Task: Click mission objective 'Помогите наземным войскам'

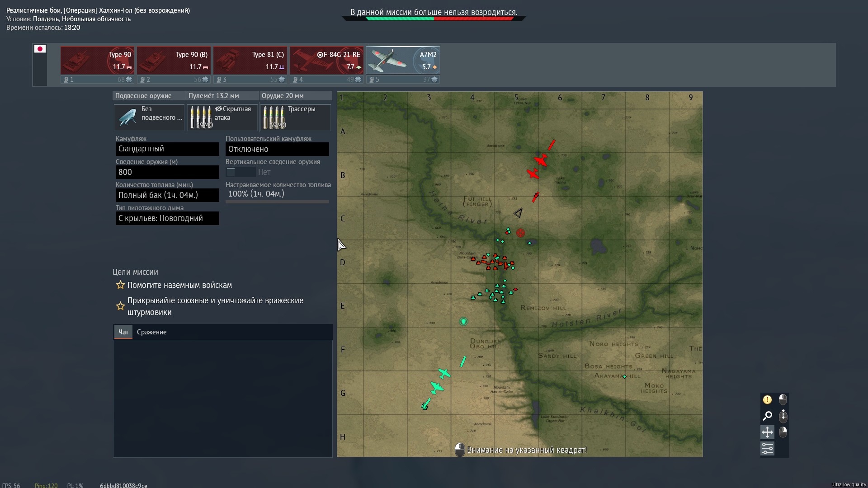Action: pos(179,285)
